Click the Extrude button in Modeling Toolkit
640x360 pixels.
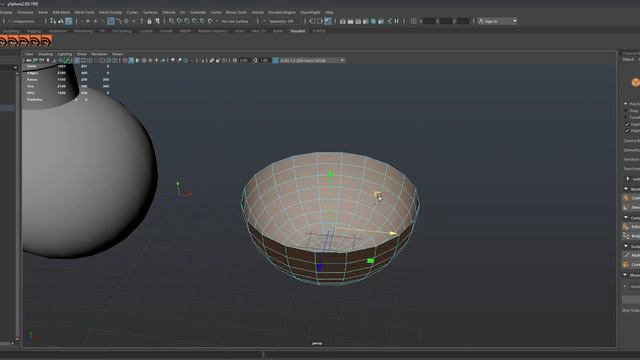click(631, 227)
